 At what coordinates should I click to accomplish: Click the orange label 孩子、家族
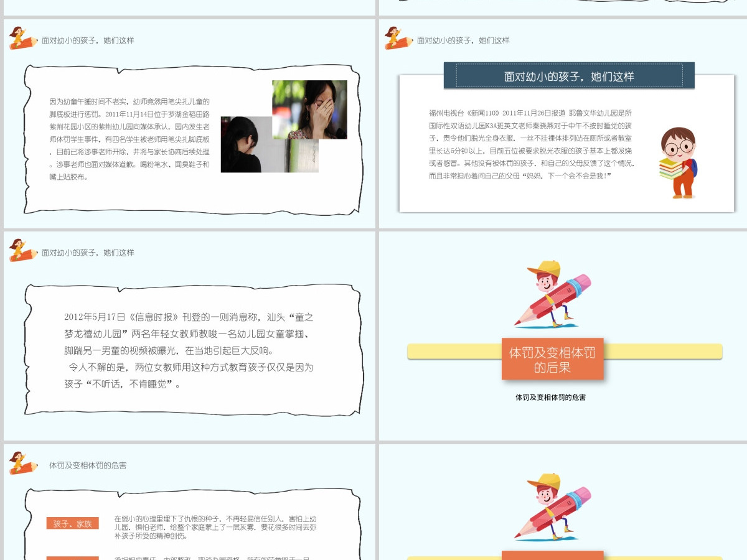coord(72,523)
